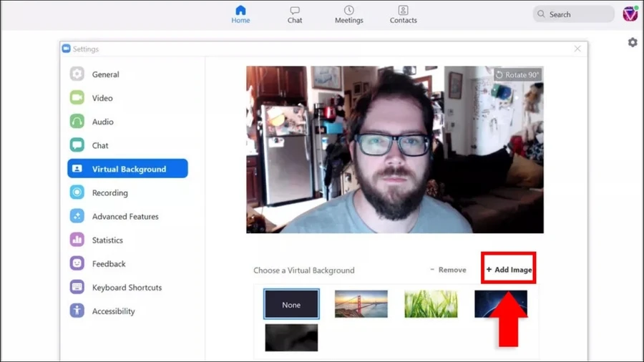
Task: Choose the Golden Gate Bridge background
Action: 361,304
